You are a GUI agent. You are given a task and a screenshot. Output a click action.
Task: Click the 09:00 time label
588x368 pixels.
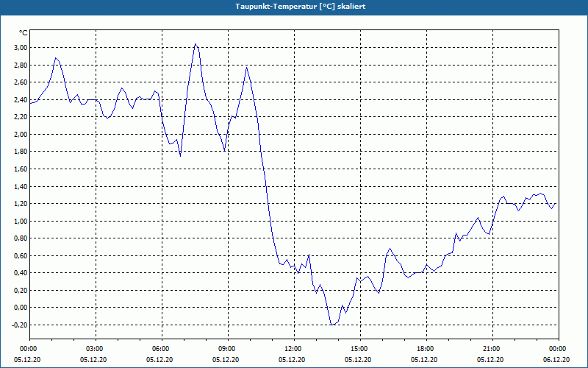pos(228,349)
